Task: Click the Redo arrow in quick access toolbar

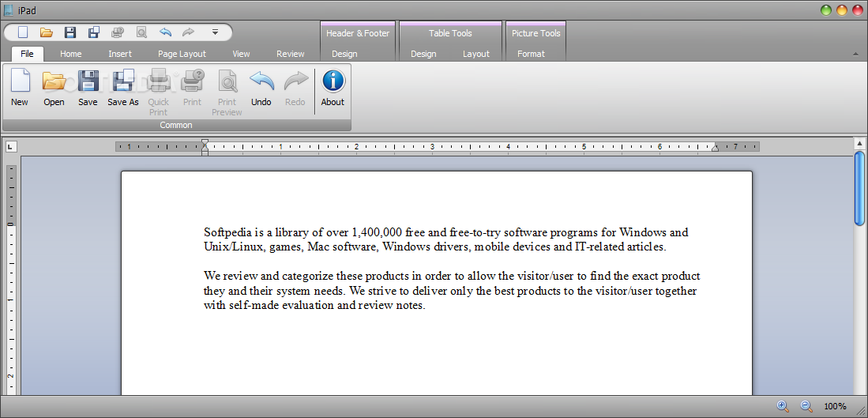Action: pyautogui.click(x=188, y=32)
